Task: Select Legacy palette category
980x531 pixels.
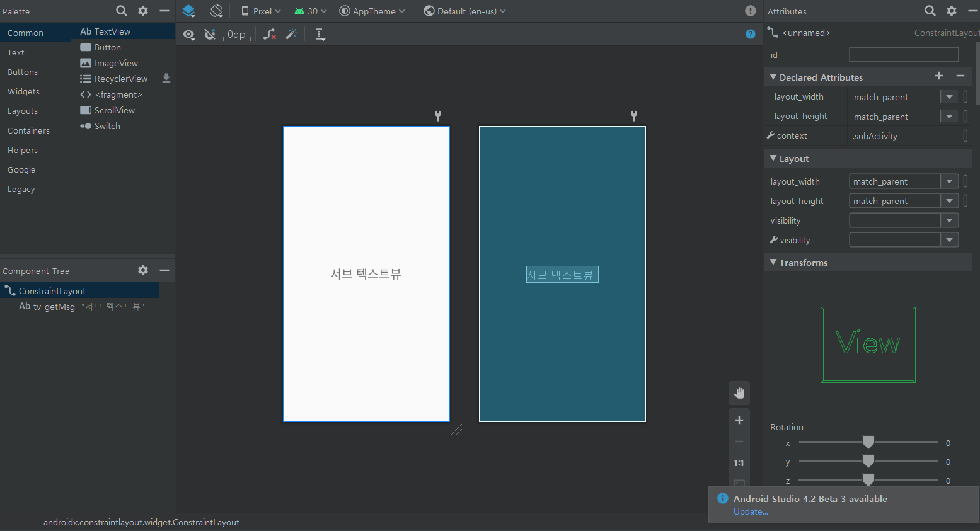Action: click(35, 189)
